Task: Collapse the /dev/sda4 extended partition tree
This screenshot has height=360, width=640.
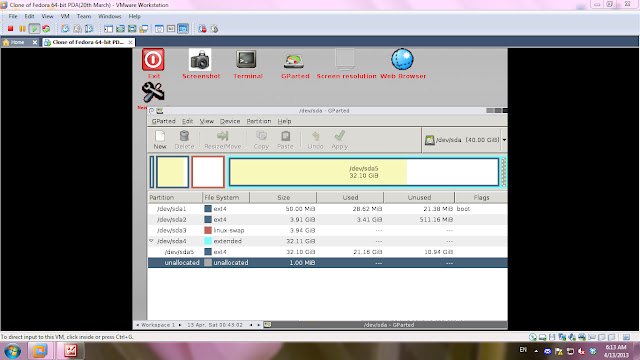Action: (151, 241)
